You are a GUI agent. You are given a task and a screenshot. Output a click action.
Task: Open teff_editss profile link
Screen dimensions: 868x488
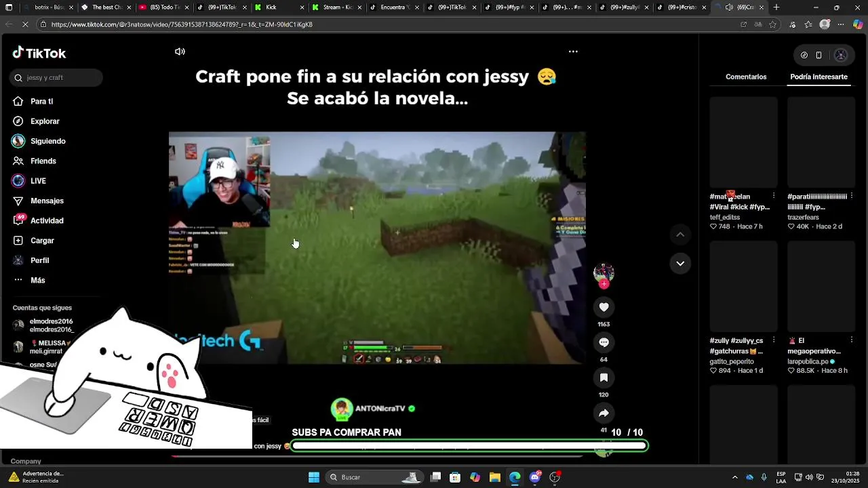pos(725,218)
